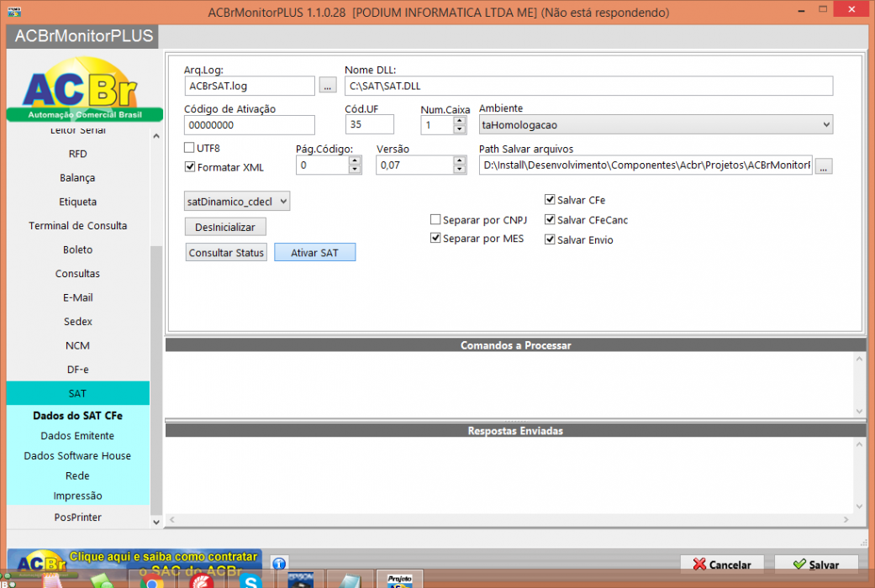Toggle the Formatar XML checkbox
Screen dimensions: 875x588
click(190, 167)
